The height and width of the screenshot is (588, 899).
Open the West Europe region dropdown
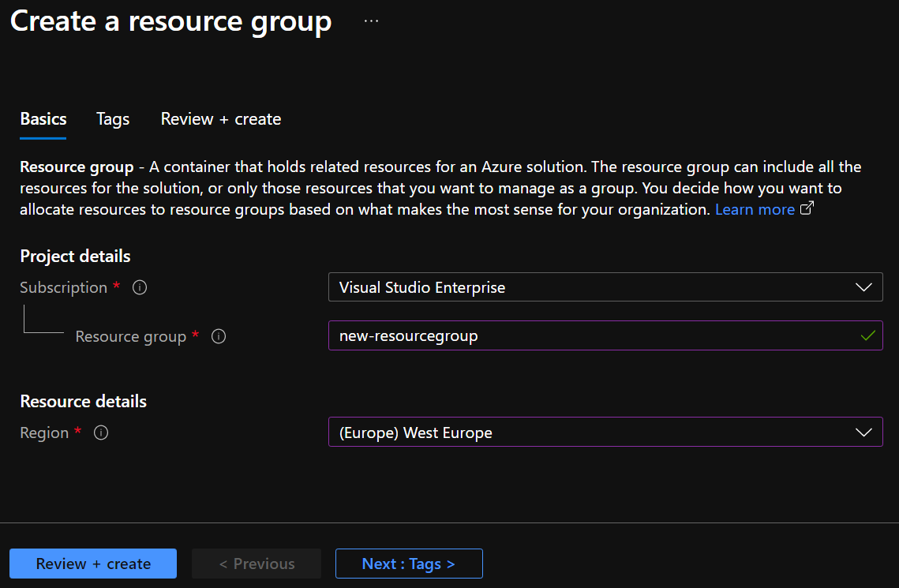pos(605,433)
